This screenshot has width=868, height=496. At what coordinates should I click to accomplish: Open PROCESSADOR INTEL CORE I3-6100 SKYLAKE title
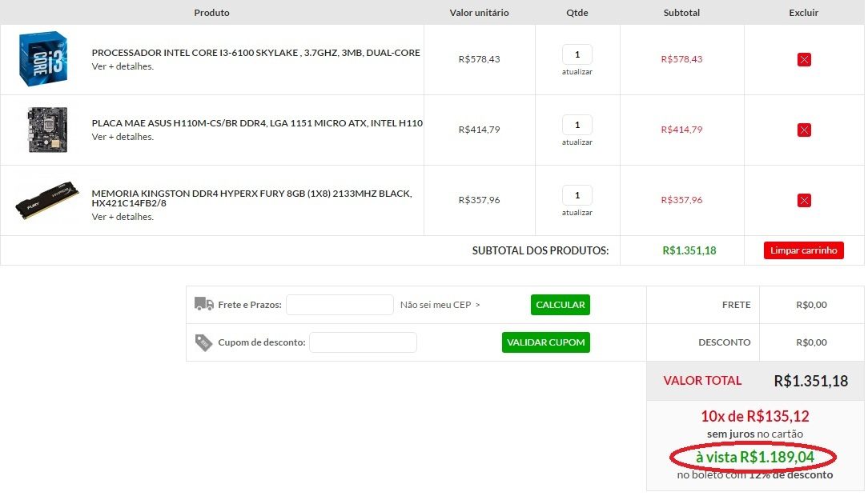tap(255, 53)
